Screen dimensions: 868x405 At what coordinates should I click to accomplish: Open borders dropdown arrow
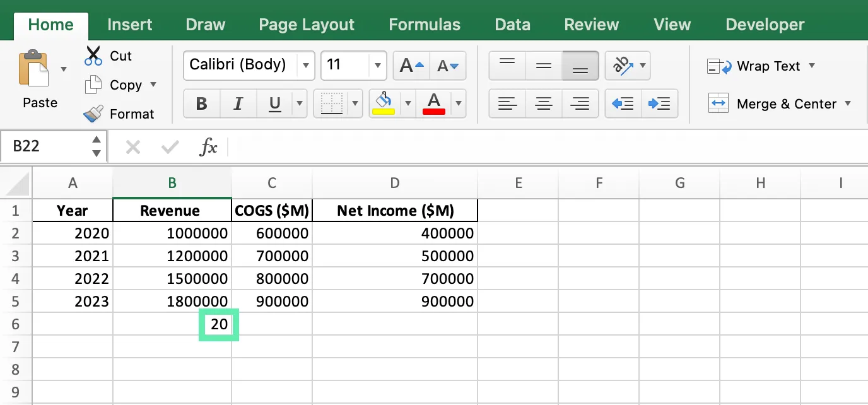(x=356, y=103)
